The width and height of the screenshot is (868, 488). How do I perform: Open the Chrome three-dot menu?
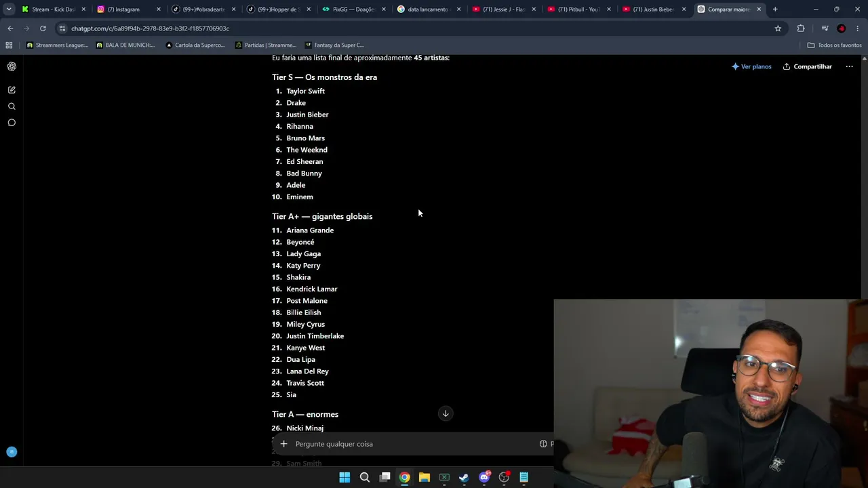click(859, 28)
